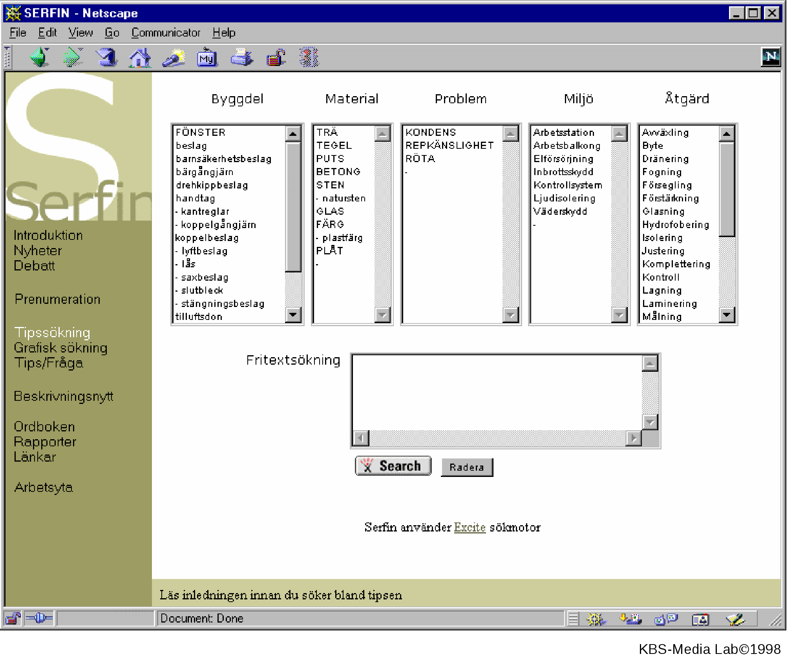Viewport: 804px width, 672px height.
Task: Open Address Book icon in component bar
Action: 700,619
